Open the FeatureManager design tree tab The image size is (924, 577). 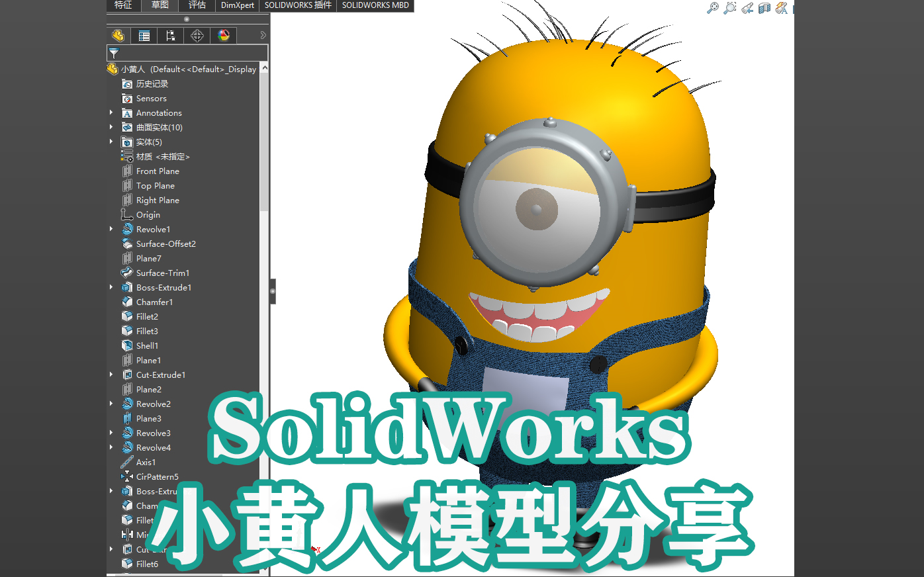click(x=118, y=36)
